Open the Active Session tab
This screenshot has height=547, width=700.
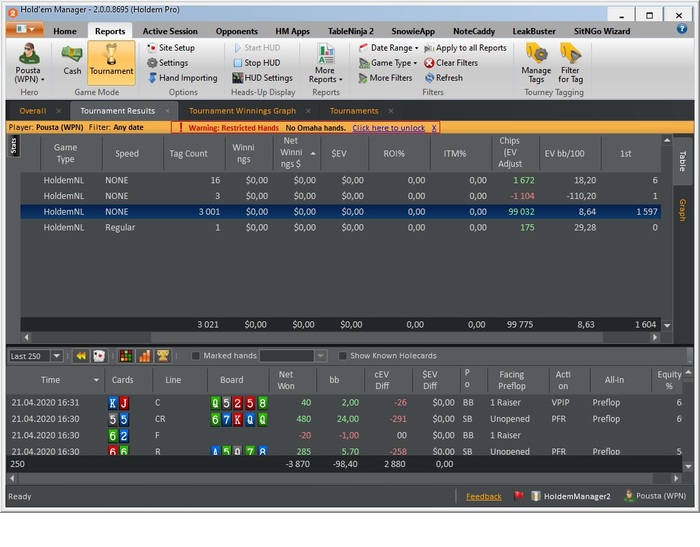point(170,31)
